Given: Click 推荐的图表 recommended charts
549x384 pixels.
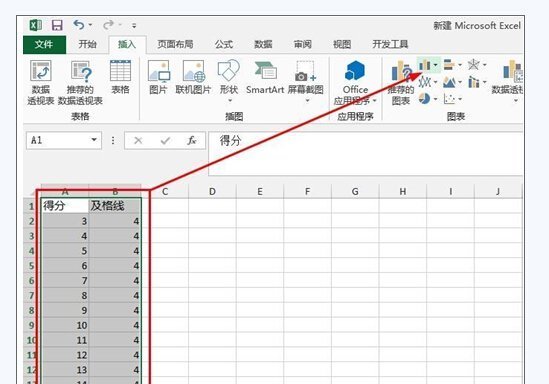Looking at the screenshot, I should (401, 83).
